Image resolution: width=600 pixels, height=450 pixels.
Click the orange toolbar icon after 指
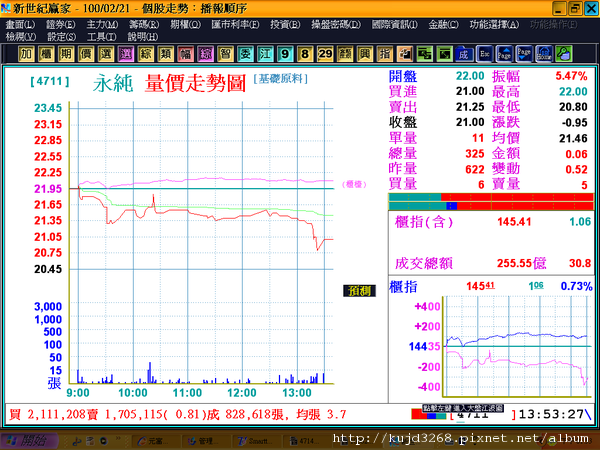tap(404, 54)
